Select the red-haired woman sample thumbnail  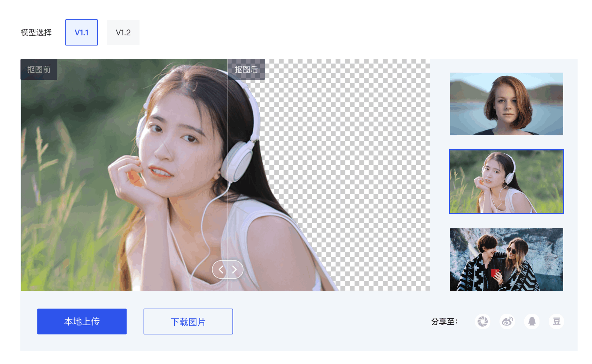coord(506,104)
